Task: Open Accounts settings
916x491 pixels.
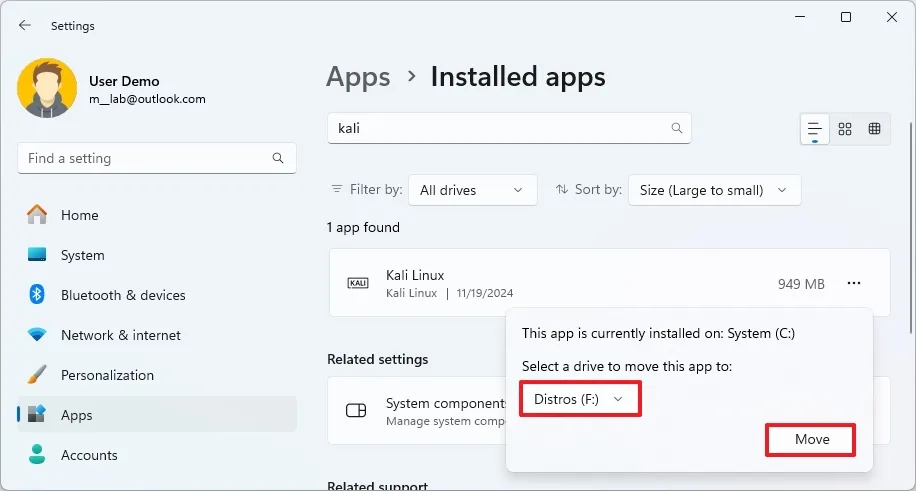Action: (157, 455)
